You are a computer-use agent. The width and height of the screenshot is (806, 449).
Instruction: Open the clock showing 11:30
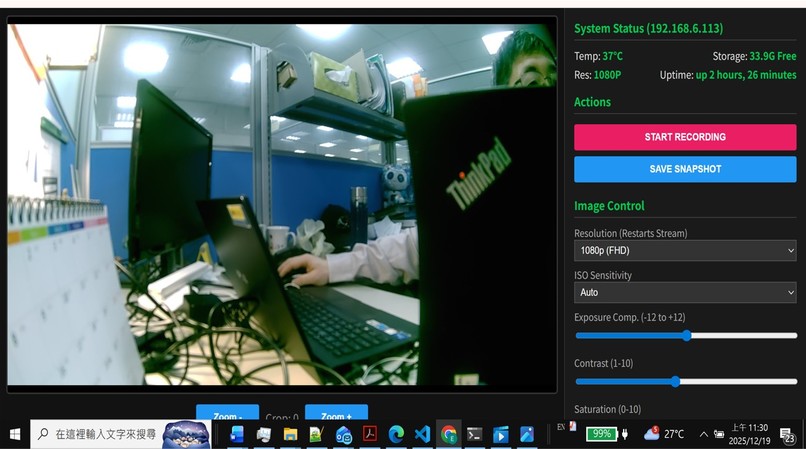[x=749, y=434]
